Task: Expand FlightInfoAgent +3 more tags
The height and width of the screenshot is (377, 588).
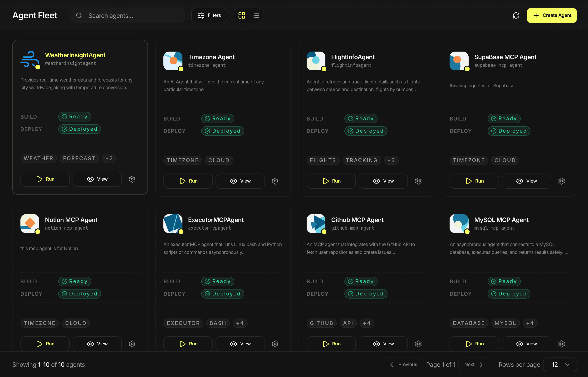Action: [x=391, y=161]
